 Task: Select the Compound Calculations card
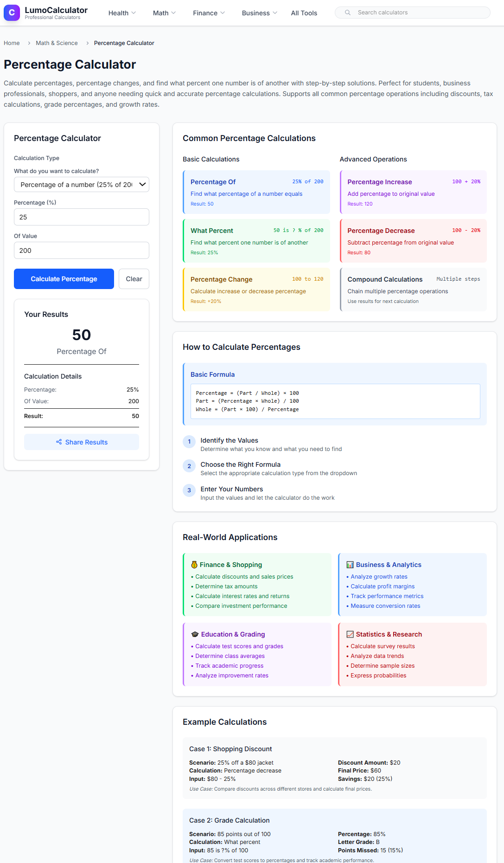[x=413, y=290]
